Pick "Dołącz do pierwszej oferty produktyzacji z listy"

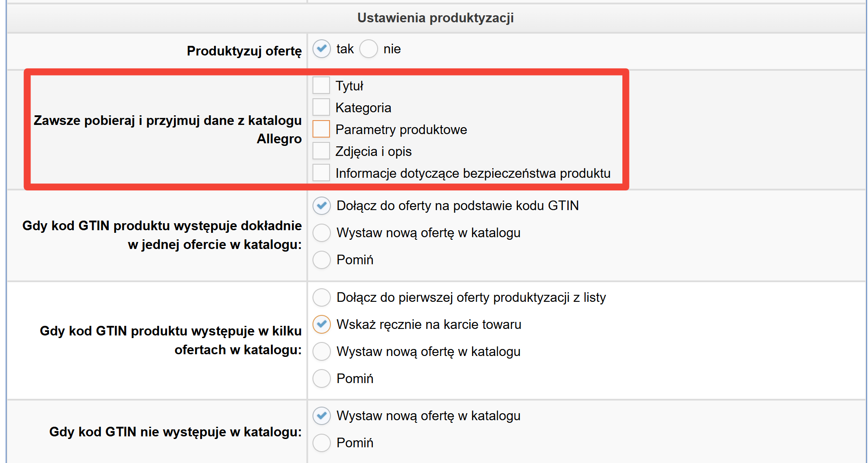[322, 297]
